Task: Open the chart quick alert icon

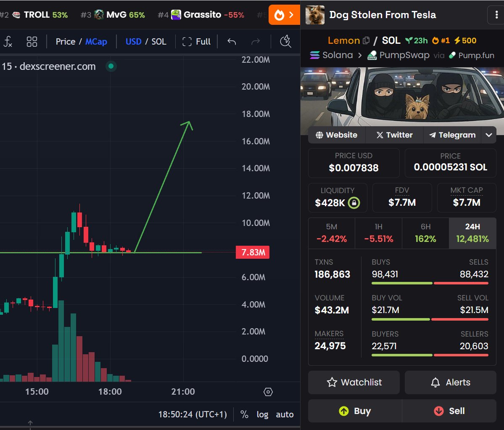Action: (285, 42)
